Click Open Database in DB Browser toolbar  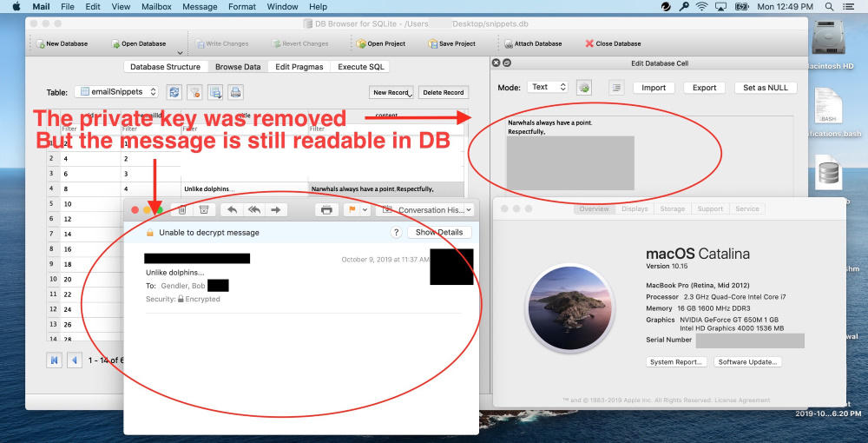(x=139, y=43)
